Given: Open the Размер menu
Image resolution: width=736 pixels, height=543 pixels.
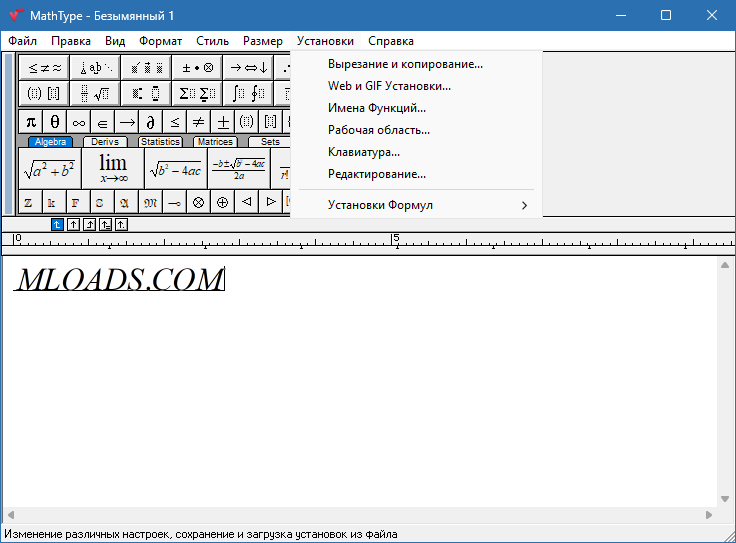Looking at the screenshot, I should 263,41.
